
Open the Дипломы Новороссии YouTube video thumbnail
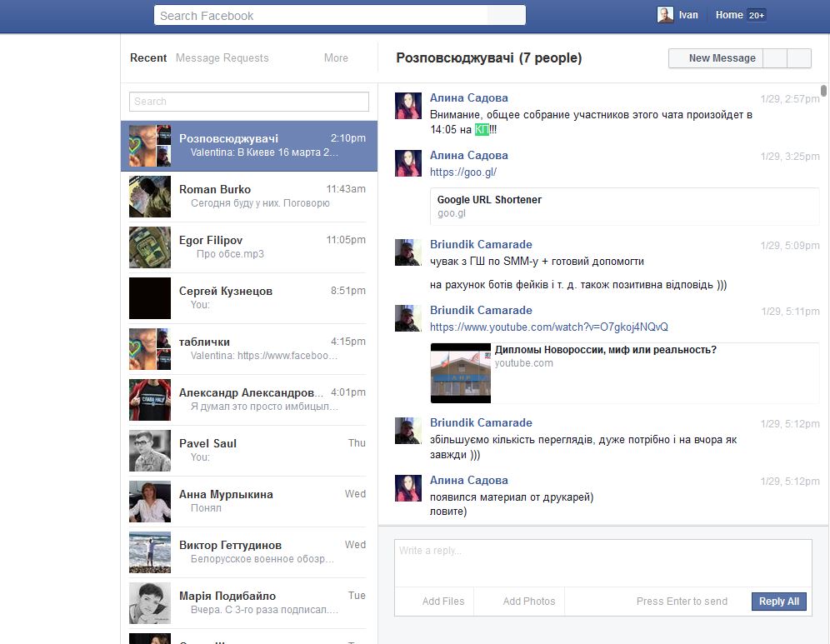[461, 372]
